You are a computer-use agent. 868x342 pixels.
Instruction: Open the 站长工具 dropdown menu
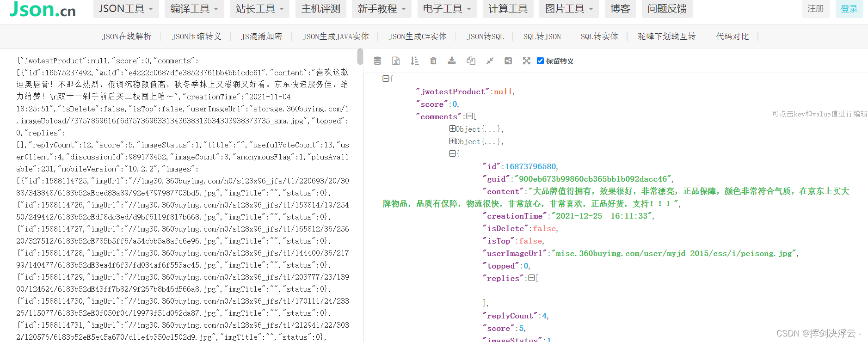pos(260,9)
